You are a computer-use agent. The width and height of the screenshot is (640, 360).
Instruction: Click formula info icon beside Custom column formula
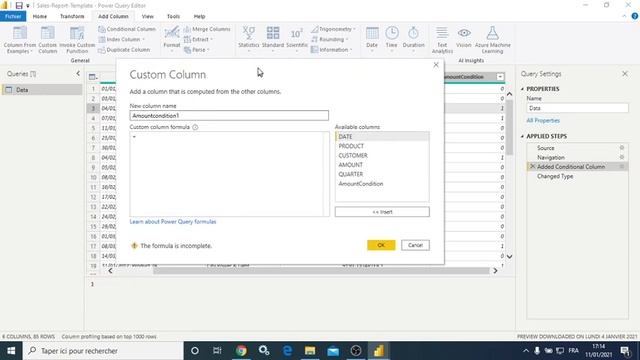click(x=195, y=127)
